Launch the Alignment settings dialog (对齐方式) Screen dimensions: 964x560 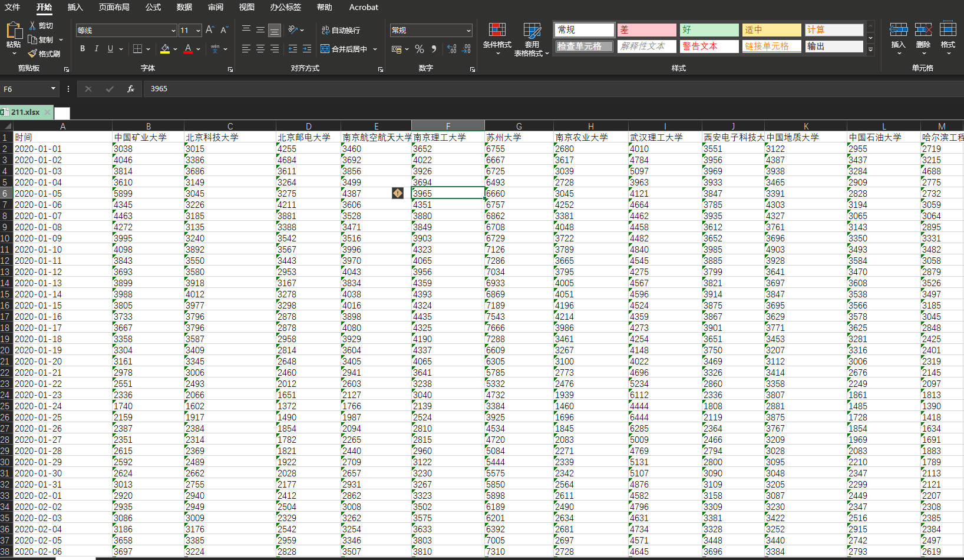coord(381,69)
